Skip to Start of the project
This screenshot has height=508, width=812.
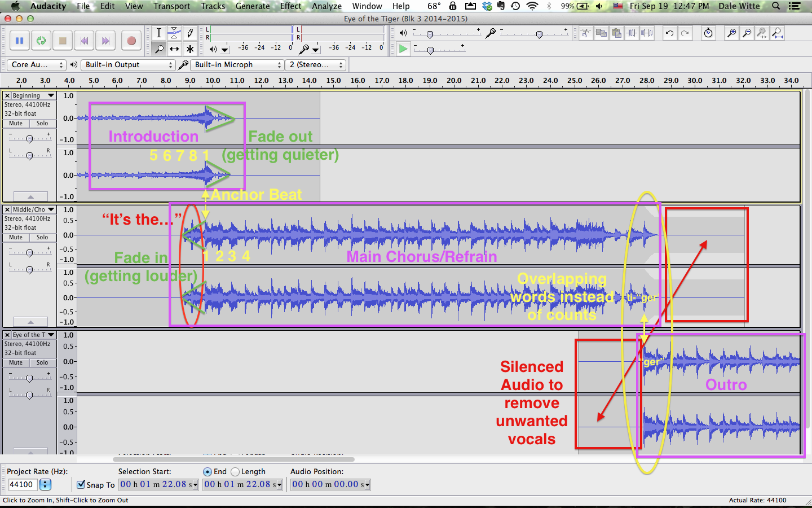tap(84, 41)
